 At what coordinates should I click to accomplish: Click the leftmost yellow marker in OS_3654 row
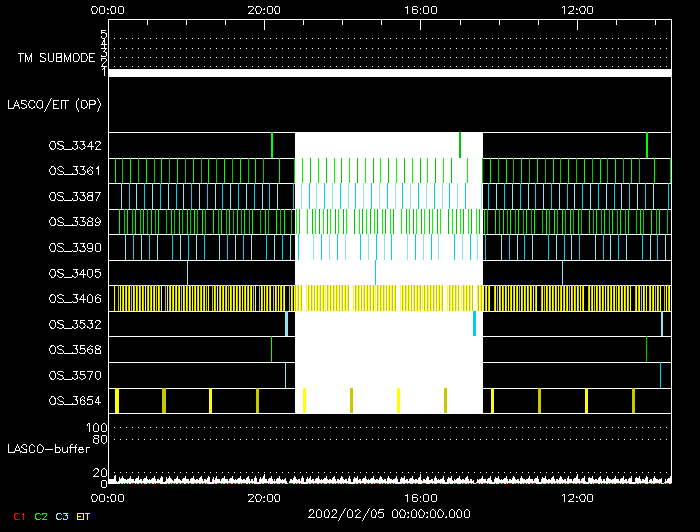(117, 401)
